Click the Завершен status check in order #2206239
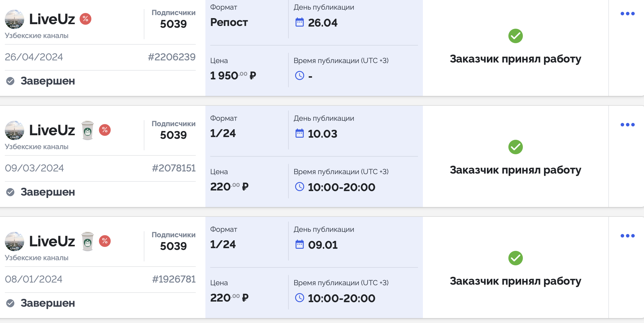 click(10, 81)
